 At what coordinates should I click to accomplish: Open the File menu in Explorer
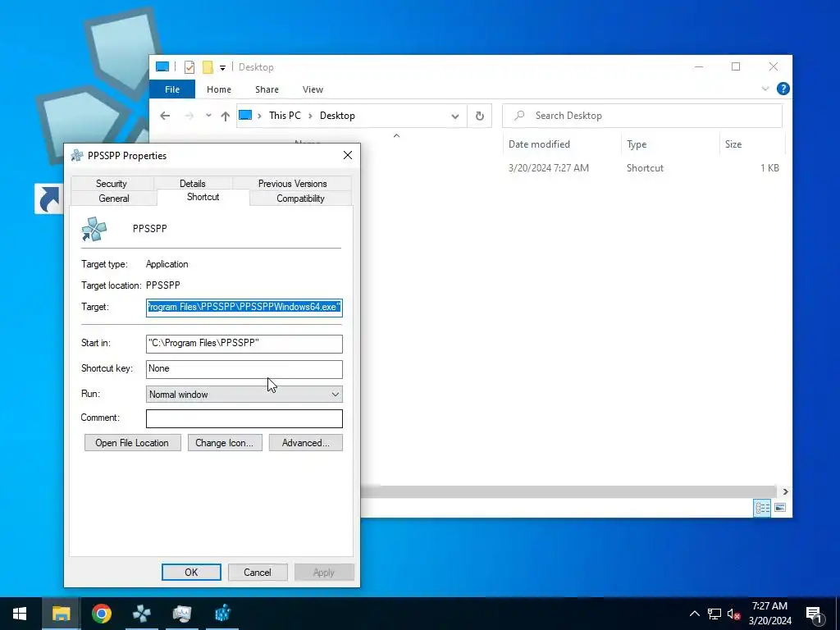click(x=172, y=89)
